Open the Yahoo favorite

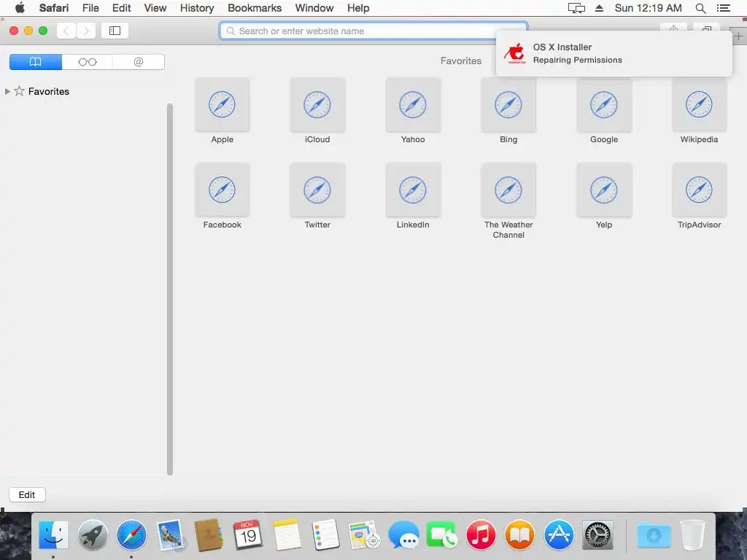[413, 105]
